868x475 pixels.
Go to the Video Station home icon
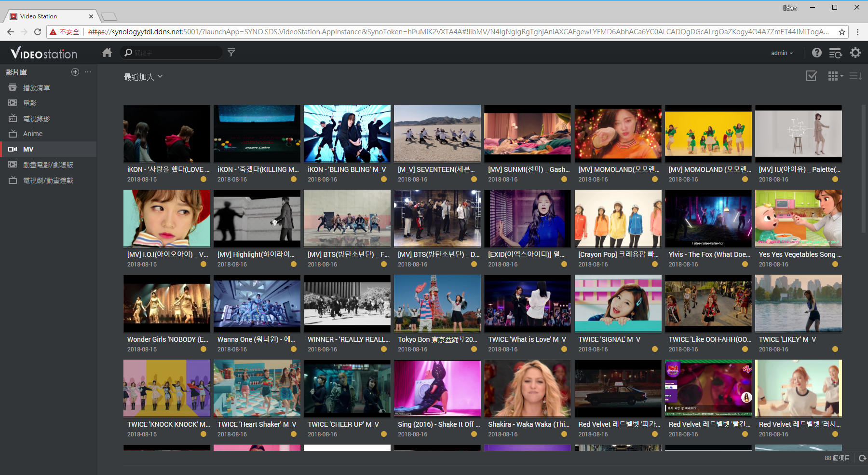[x=107, y=53]
